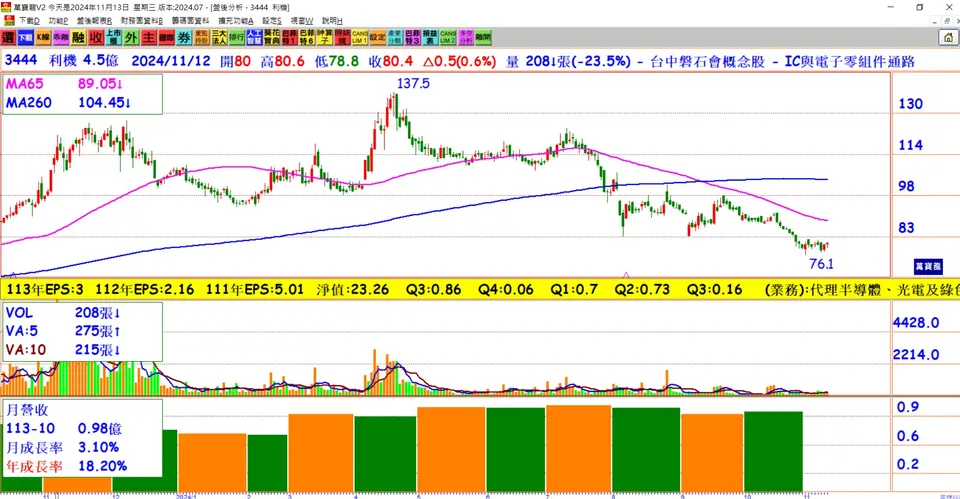Open the 擴充功能A menu
960x499 pixels.
pos(236,21)
